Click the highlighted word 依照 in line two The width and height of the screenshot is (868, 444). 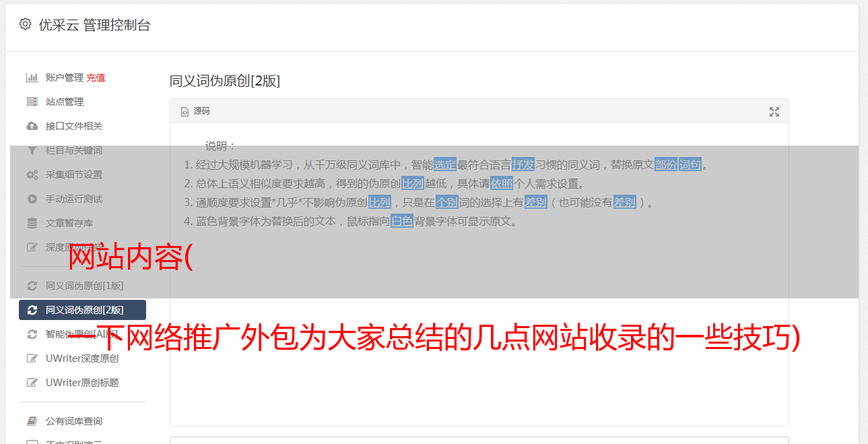502,183
